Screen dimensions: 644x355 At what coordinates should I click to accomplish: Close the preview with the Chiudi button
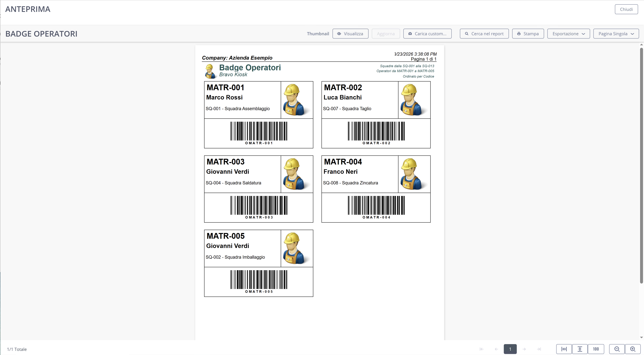click(x=626, y=9)
